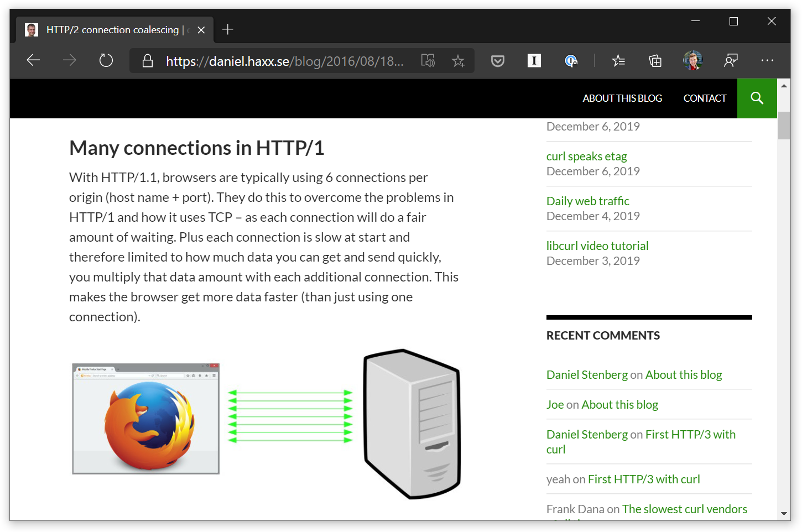Screen dimensions: 802x532
Task: Open the ABOUT THIS BLOG page
Action: 622,98
